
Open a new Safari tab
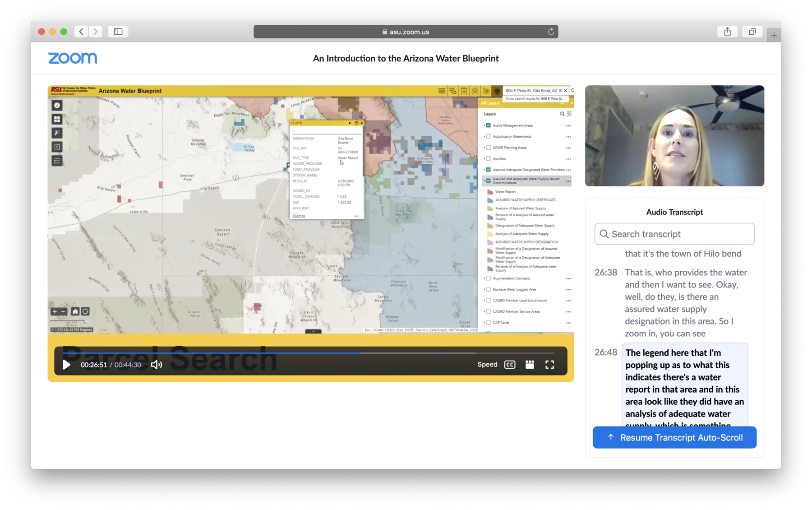point(774,35)
